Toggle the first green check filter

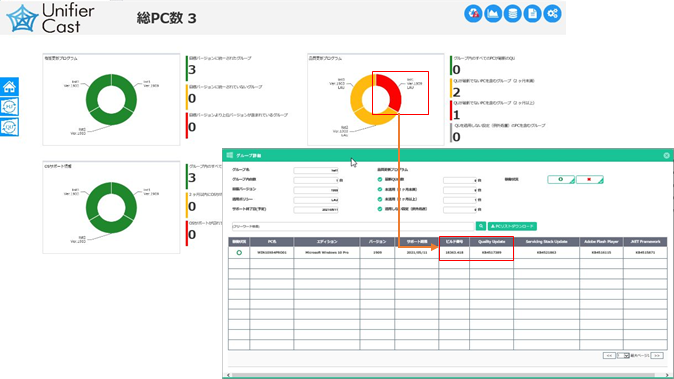point(380,179)
